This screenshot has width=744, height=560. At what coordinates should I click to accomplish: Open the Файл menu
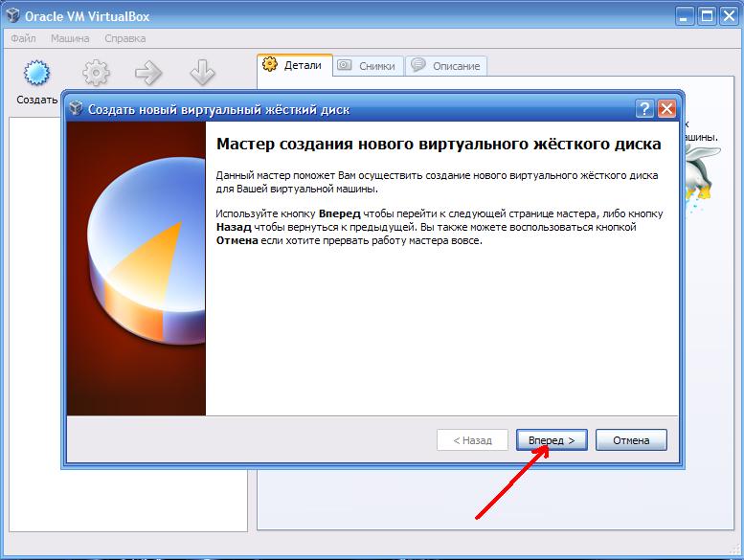(23, 38)
